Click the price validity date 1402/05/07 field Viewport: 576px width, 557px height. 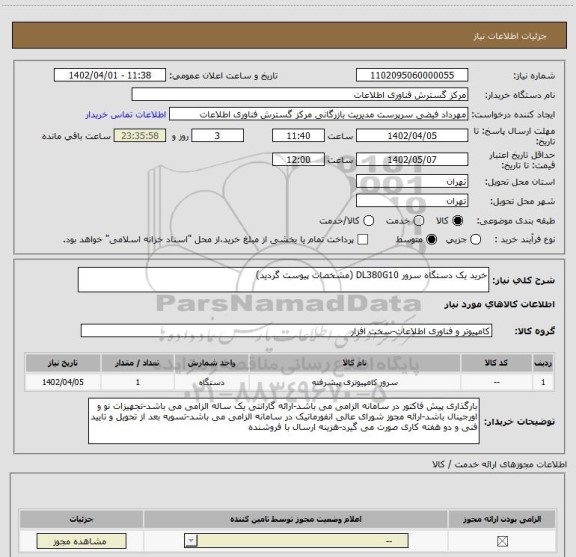(412, 160)
